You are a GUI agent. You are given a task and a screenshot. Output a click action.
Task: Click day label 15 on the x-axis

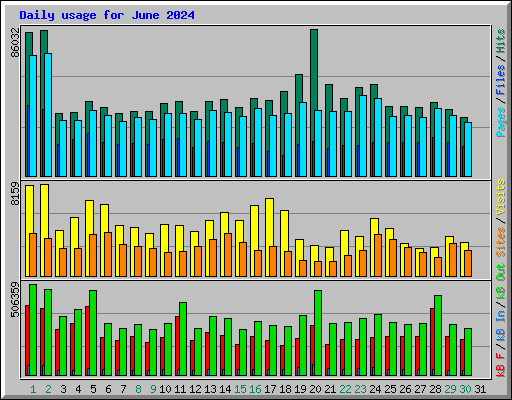[240, 389]
